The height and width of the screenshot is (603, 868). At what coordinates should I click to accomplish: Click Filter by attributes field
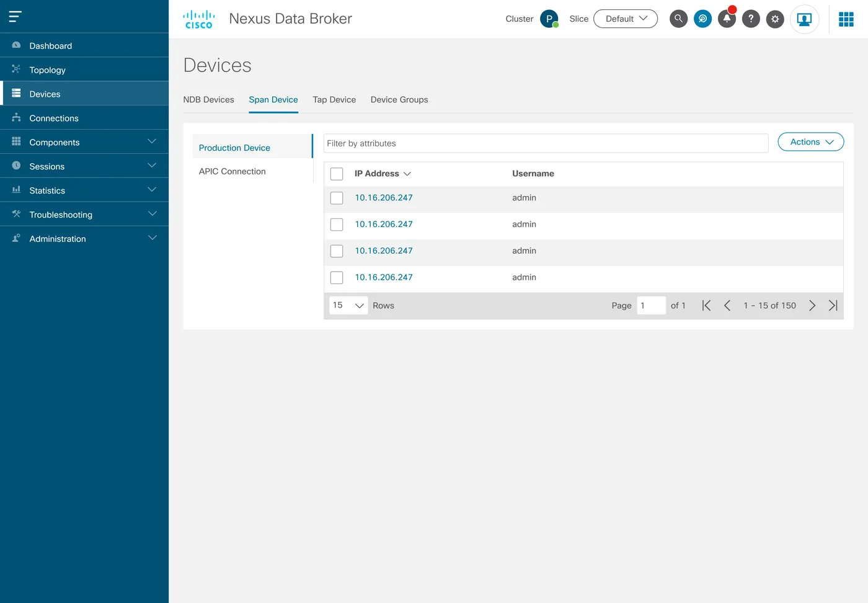[546, 143]
